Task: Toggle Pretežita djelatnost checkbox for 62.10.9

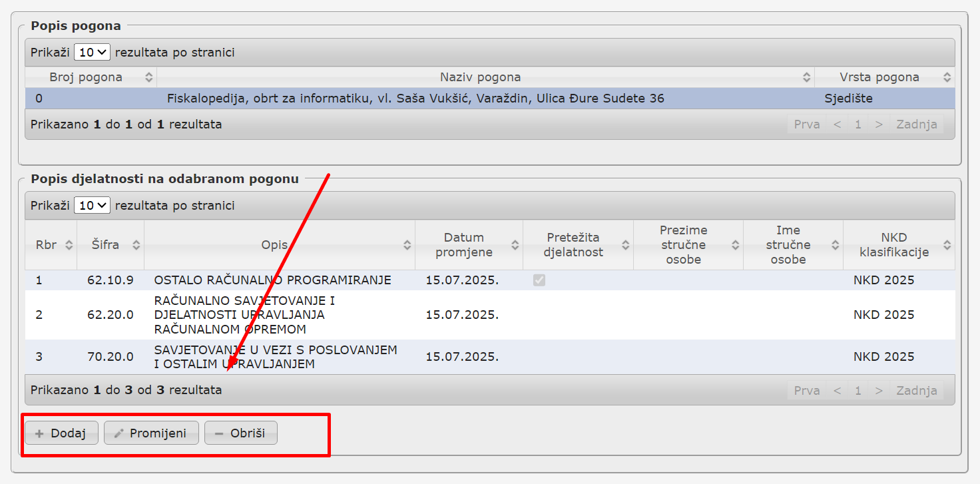Action: (x=539, y=280)
